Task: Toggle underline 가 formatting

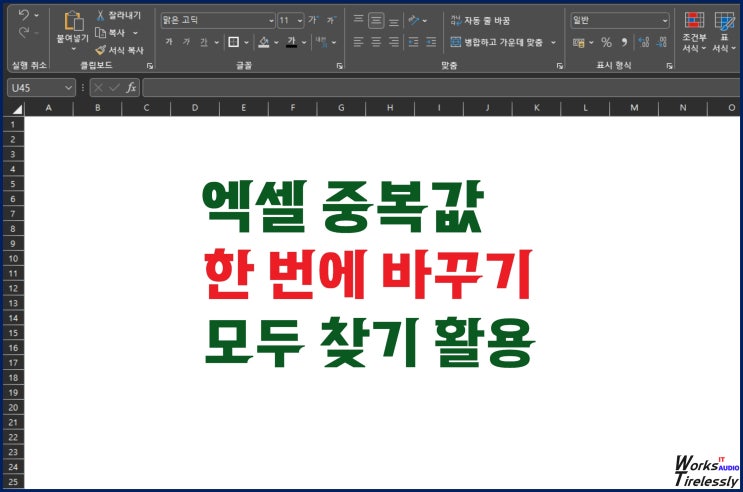Action: 204,42
